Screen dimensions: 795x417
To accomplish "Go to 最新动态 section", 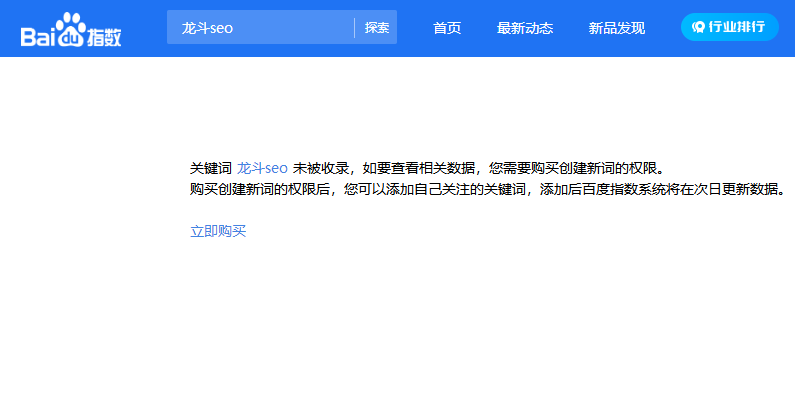I will 525,28.
